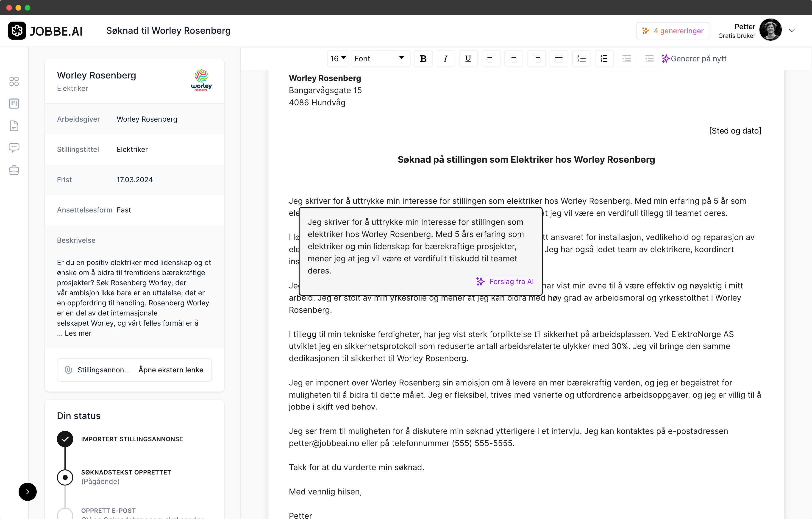Underline the selected text

[468, 59]
